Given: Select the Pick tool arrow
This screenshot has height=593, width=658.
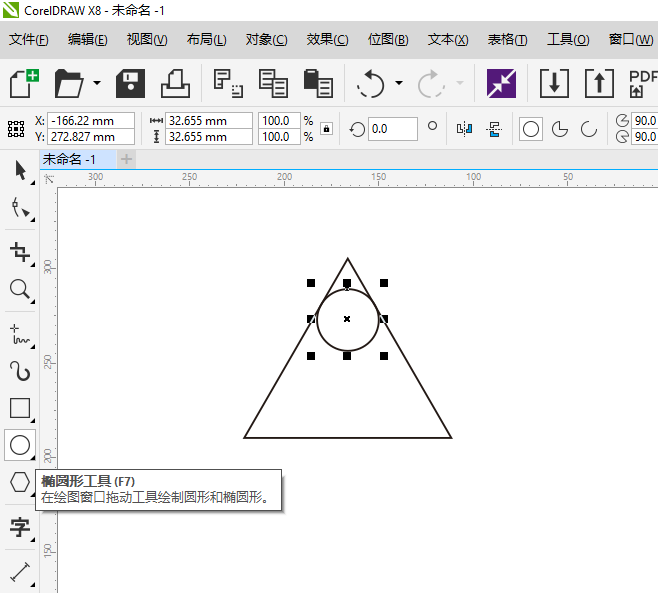Looking at the screenshot, I should (x=19, y=170).
